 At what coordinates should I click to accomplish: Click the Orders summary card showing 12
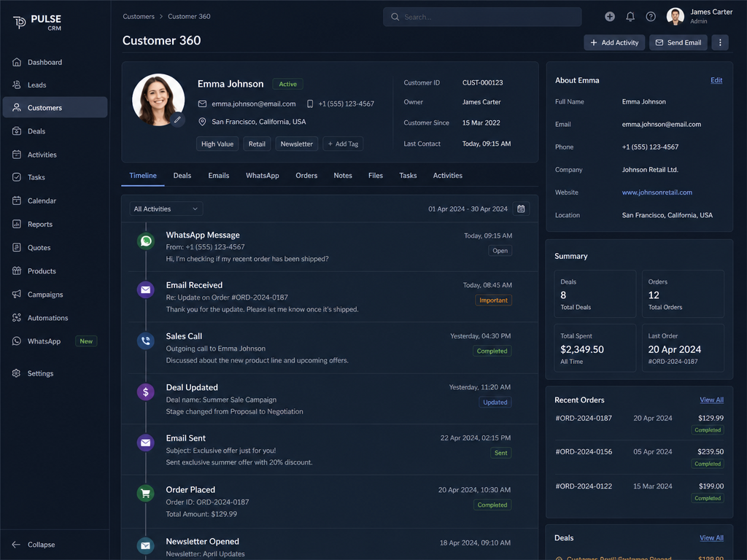tap(683, 294)
